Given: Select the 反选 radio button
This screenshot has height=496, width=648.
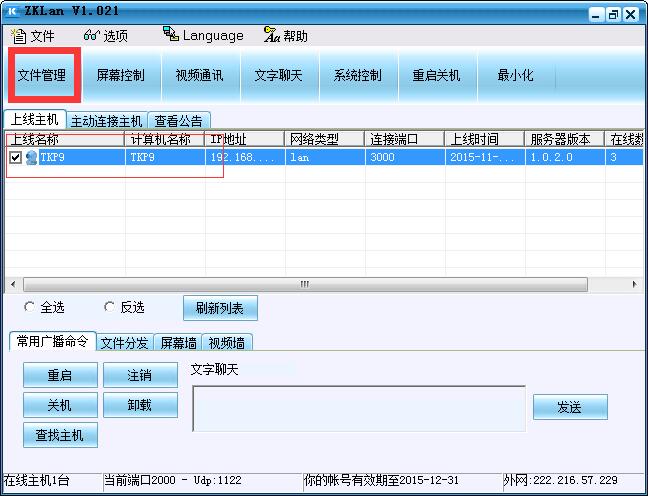Looking at the screenshot, I should pos(109,307).
